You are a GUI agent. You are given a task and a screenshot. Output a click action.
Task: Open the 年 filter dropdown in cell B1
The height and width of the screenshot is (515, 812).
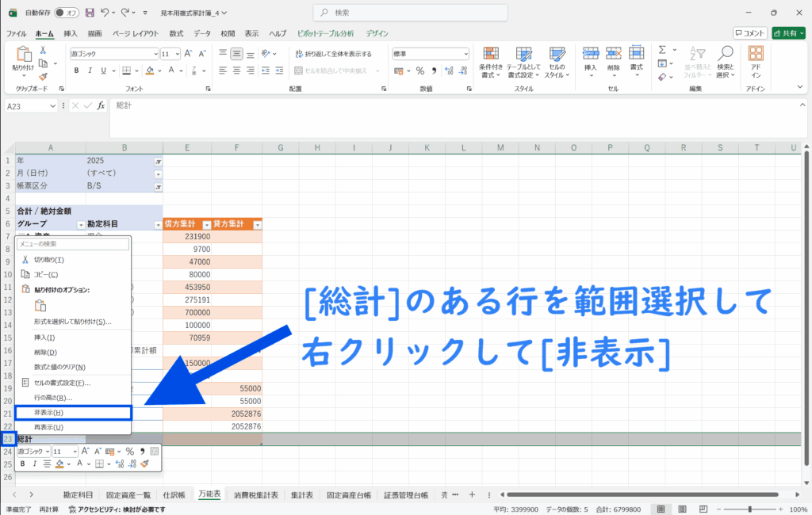[x=158, y=160]
